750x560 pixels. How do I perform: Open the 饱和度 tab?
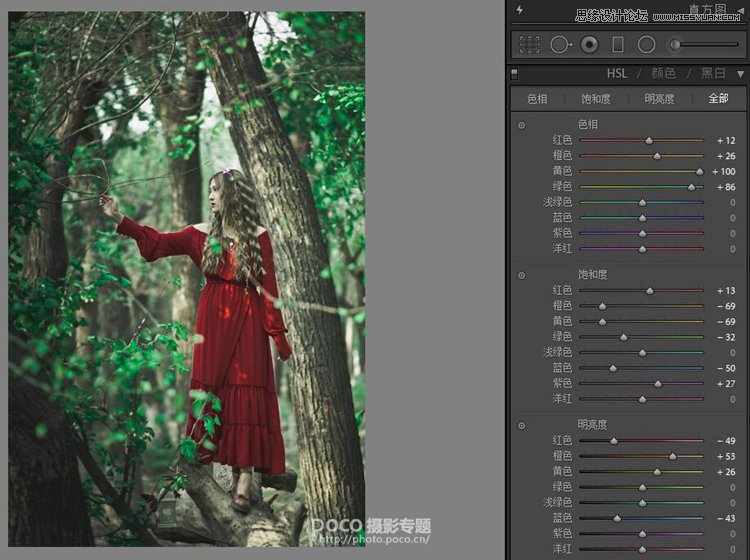click(596, 99)
